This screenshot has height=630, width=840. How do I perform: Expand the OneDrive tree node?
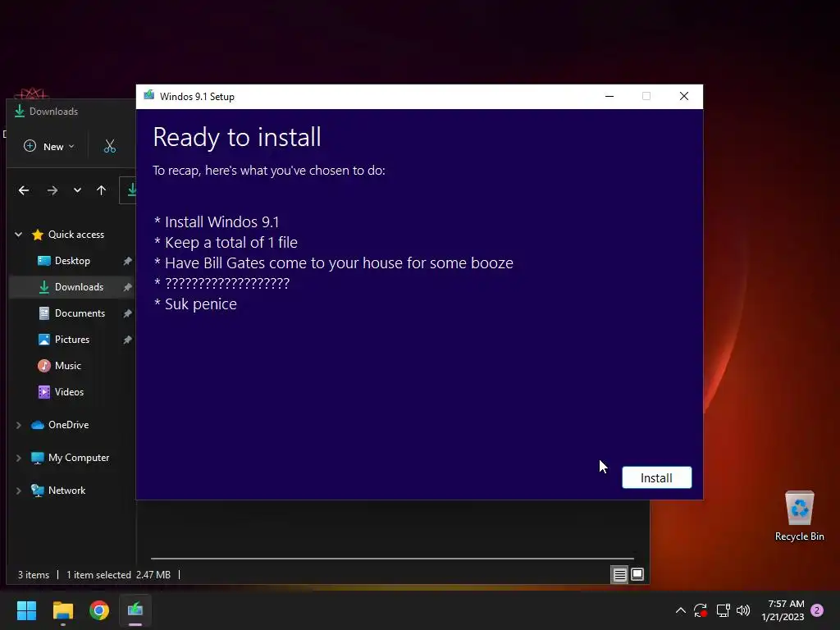(x=19, y=425)
